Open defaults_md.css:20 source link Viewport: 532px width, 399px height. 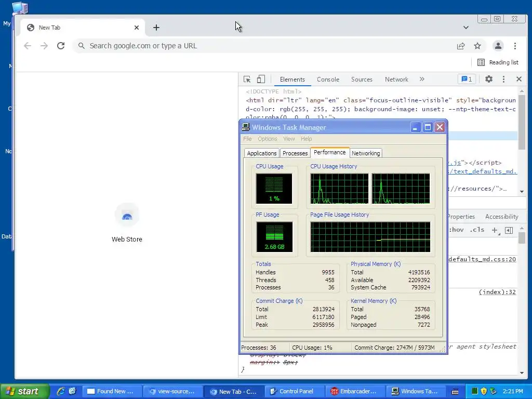[x=482, y=259]
